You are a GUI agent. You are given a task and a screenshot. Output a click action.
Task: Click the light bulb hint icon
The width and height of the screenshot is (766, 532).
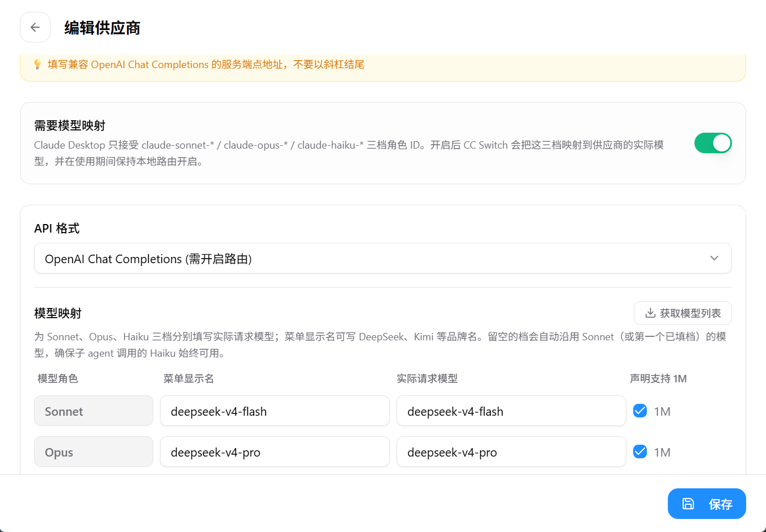(37, 65)
